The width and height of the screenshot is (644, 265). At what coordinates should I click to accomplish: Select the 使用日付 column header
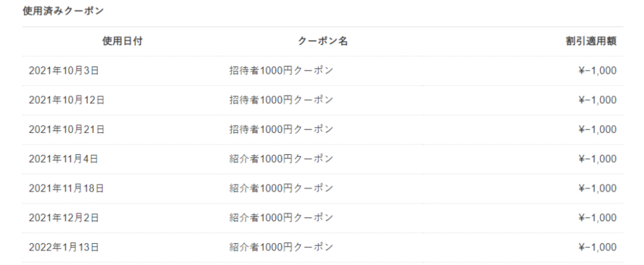tap(122, 41)
